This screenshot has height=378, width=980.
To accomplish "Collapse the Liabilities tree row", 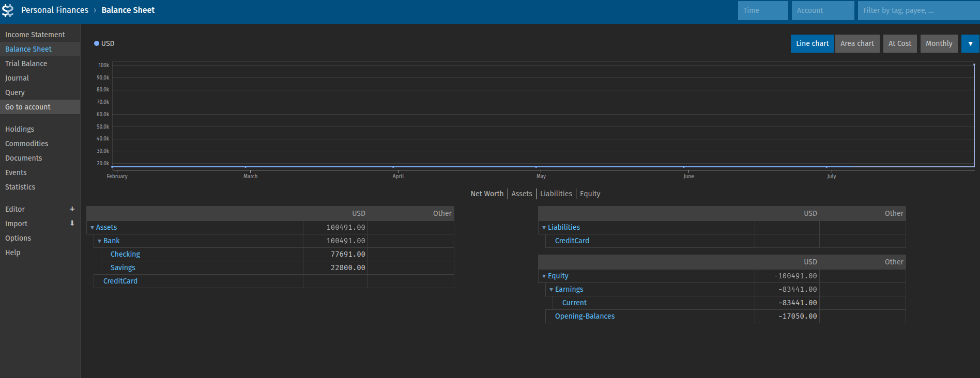I will (x=544, y=228).
